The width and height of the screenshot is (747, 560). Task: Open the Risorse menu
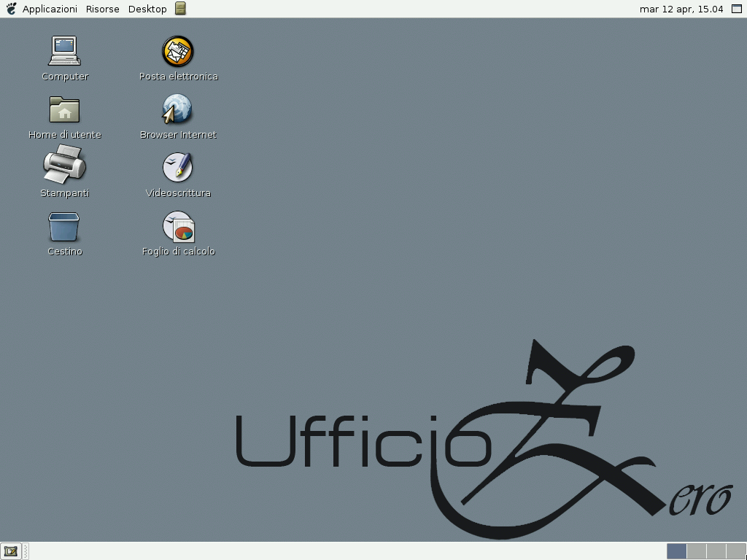click(102, 9)
